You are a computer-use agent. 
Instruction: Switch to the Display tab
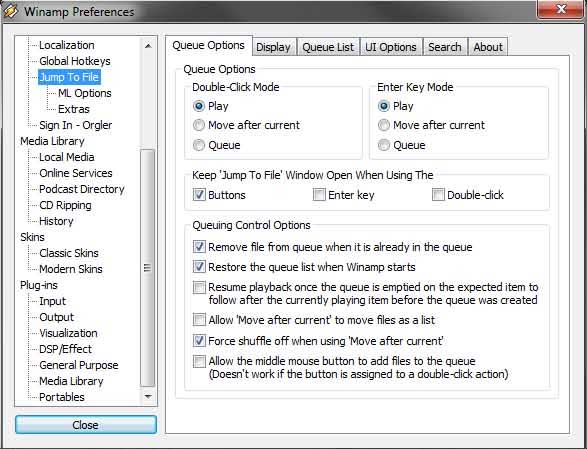274,47
